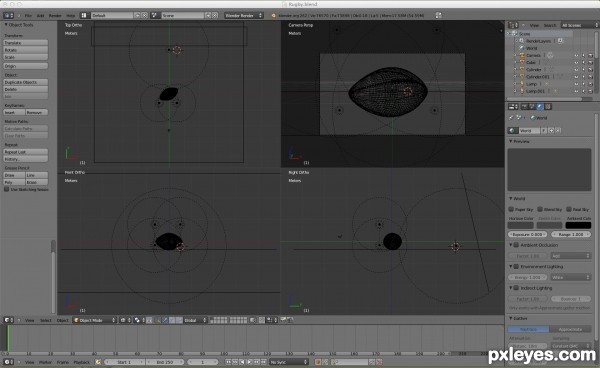The image size is (600, 368).
Task: Click the Cylinder mesh icon in outliner
Action: click(522, 70)
